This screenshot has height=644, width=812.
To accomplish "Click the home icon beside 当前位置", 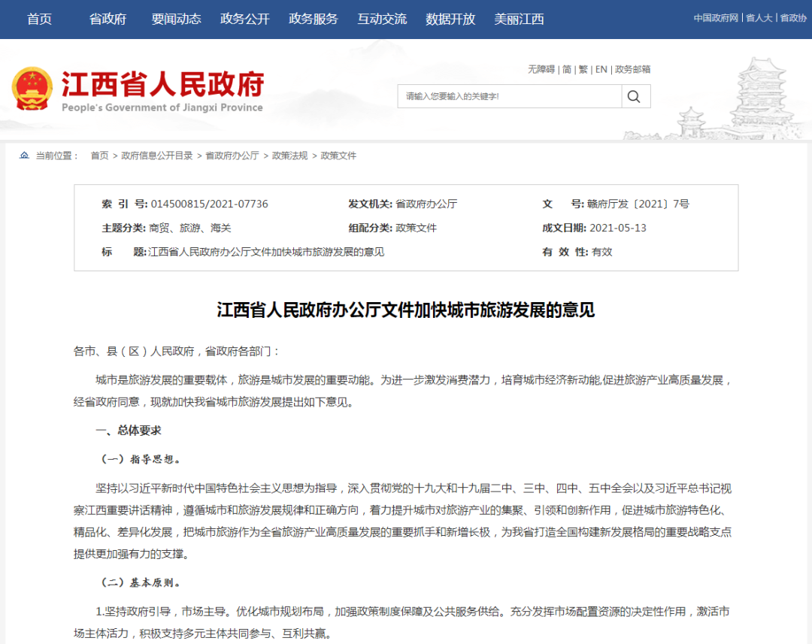I will click(24, 156).
